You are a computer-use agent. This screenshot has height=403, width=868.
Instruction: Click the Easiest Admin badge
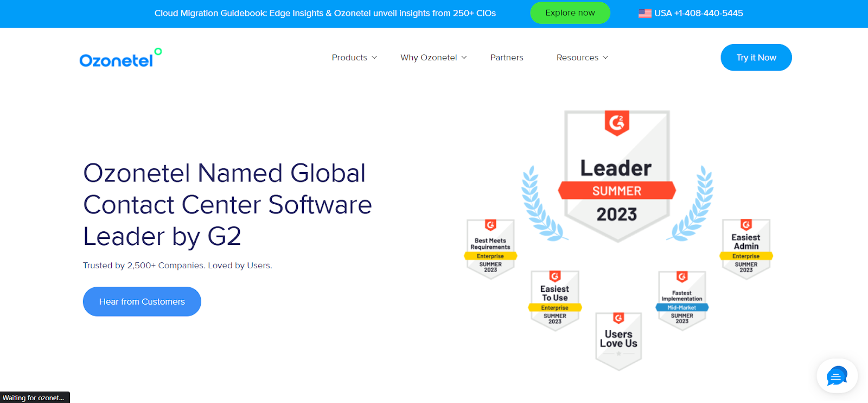(746, 249)
